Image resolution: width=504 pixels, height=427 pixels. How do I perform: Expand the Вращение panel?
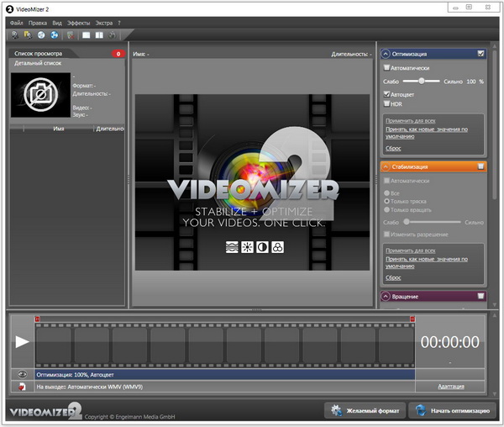click(x=386, y=296)
